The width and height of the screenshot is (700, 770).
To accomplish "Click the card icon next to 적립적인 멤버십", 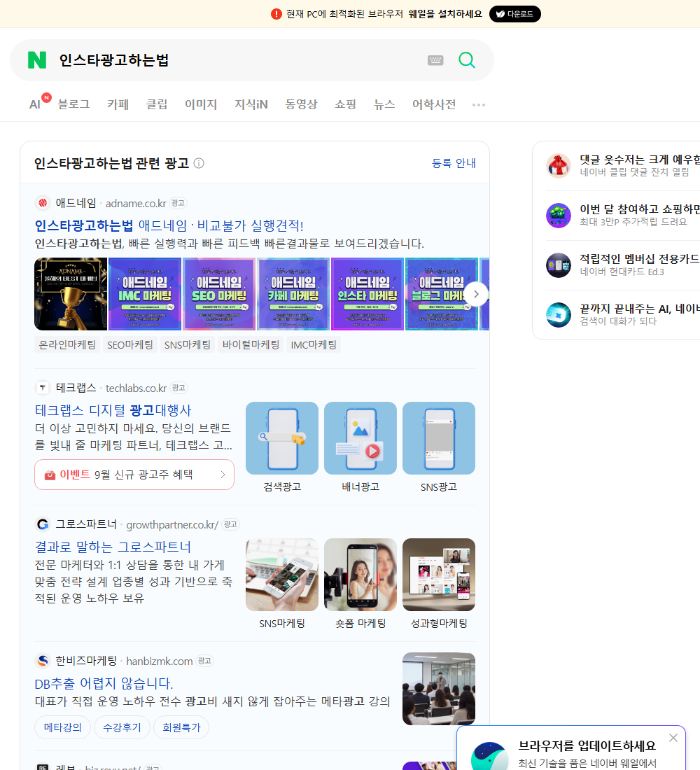I will 559,265.
